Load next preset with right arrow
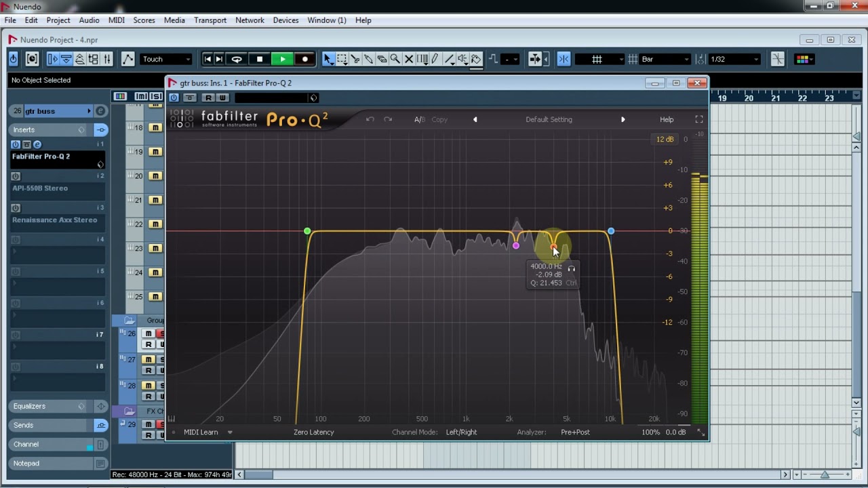This screenshot has height=488, width=868. (623, 119)
